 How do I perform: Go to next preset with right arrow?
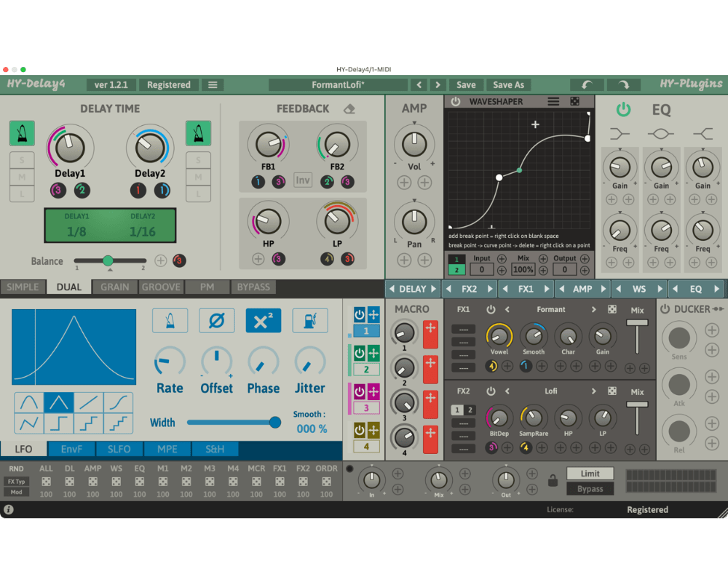click(x=437, y=85)
